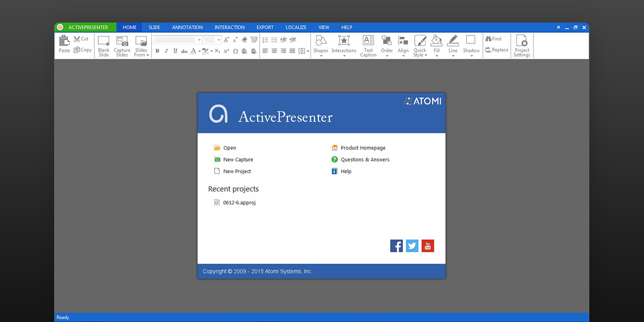Start a New Capture from start page
644x322 pixels.
coord(238,160)
